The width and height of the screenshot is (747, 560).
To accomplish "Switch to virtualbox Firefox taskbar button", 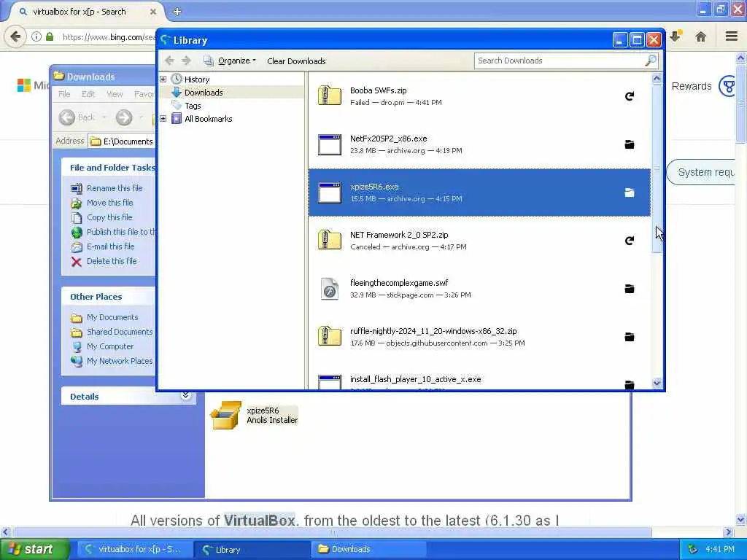I will (134, 549).
